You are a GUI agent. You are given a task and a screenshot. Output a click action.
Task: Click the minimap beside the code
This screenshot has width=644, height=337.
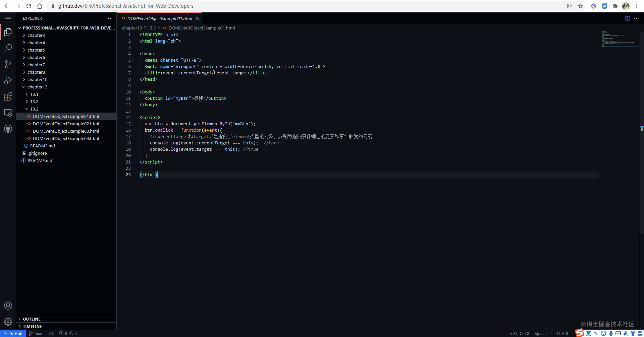(619, 39)
